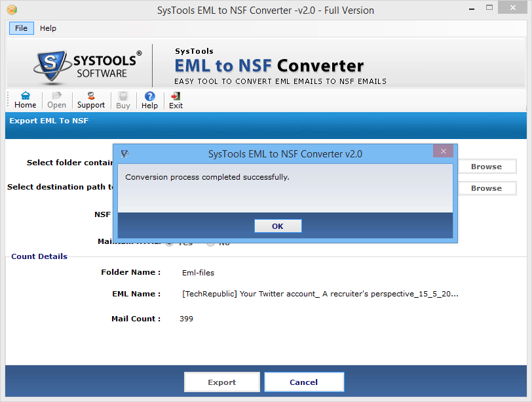532x402 pixels.
Task: Click the Open toolbar icon
Action: pos(56,100)
